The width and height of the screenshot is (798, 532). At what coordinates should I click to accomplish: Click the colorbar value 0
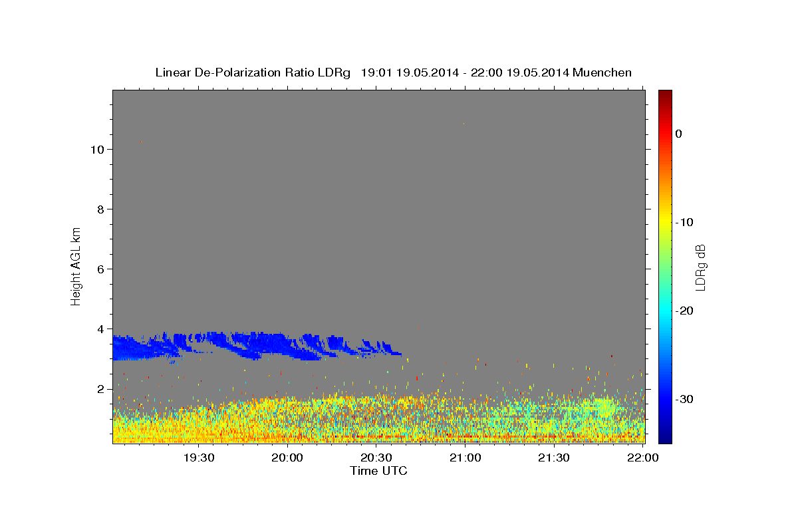[679, 134]
